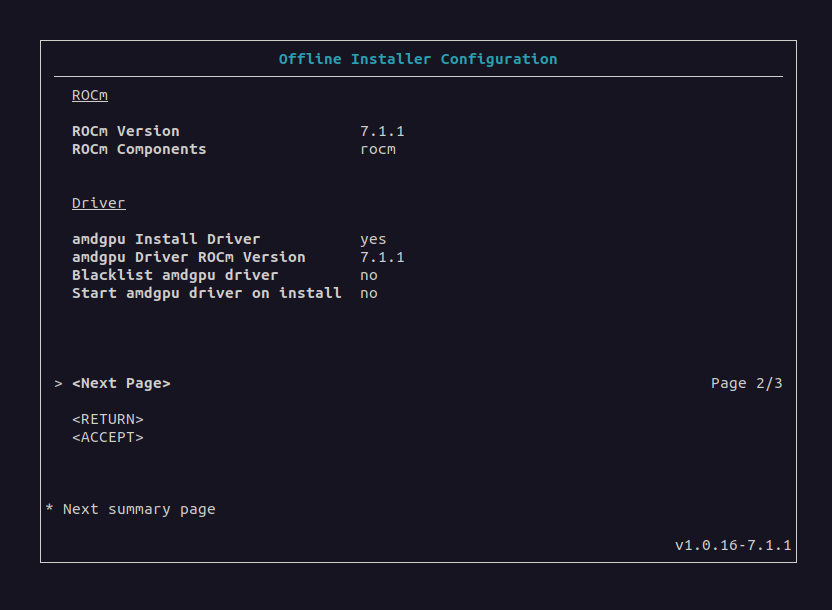This screenshot has width=832, height=610.
Task: Click the 7.1.1 value for Driver ROCm Version
Action: pos(382,257)
